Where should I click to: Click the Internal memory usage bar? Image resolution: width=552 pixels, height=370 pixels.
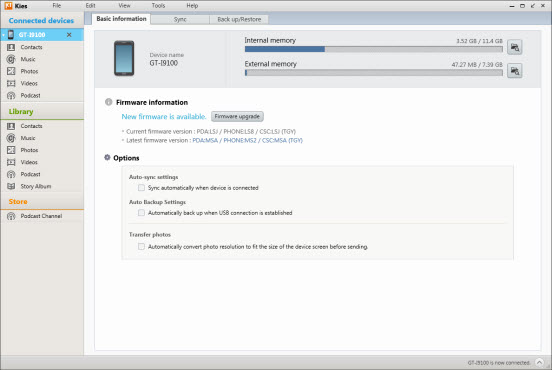pyautogui.click(x=374, y=49)
